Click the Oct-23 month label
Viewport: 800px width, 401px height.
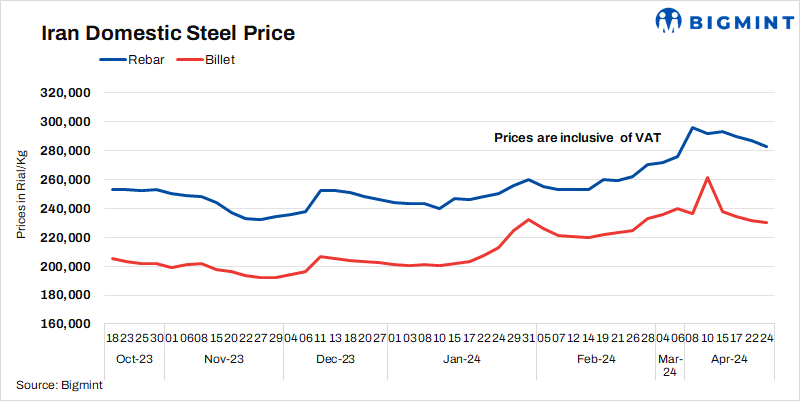132,357
